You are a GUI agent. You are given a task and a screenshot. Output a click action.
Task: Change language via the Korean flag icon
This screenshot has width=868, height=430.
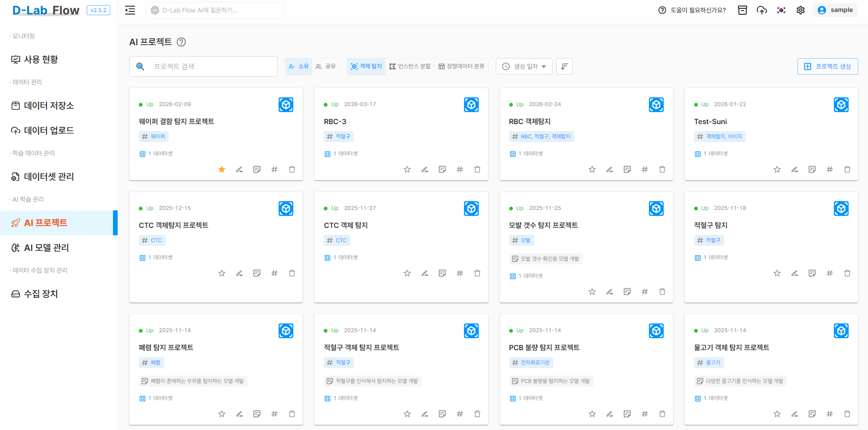point(781,10)
